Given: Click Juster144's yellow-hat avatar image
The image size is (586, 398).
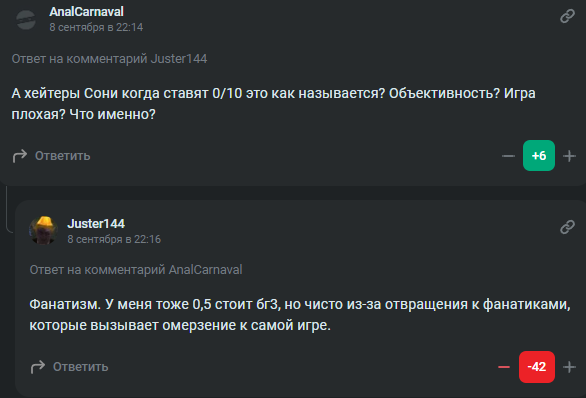Looking at the screenshot, I should pos(43,230).
